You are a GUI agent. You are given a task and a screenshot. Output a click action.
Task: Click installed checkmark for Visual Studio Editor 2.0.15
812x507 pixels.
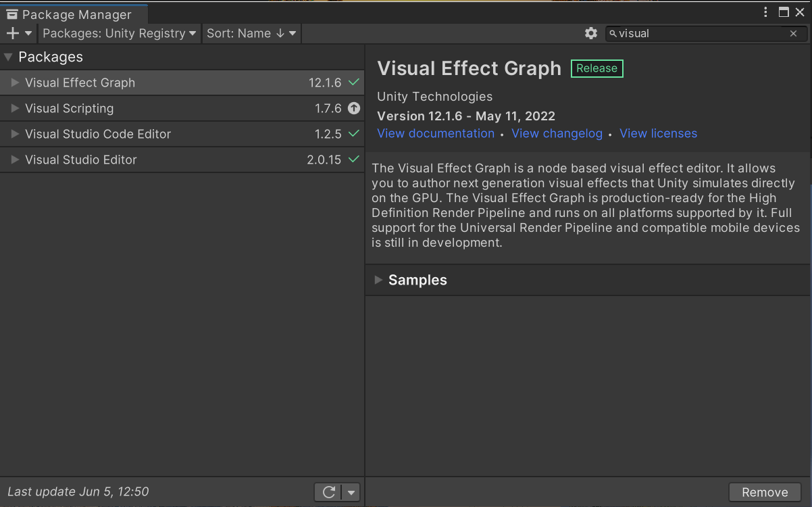point(353,160)
